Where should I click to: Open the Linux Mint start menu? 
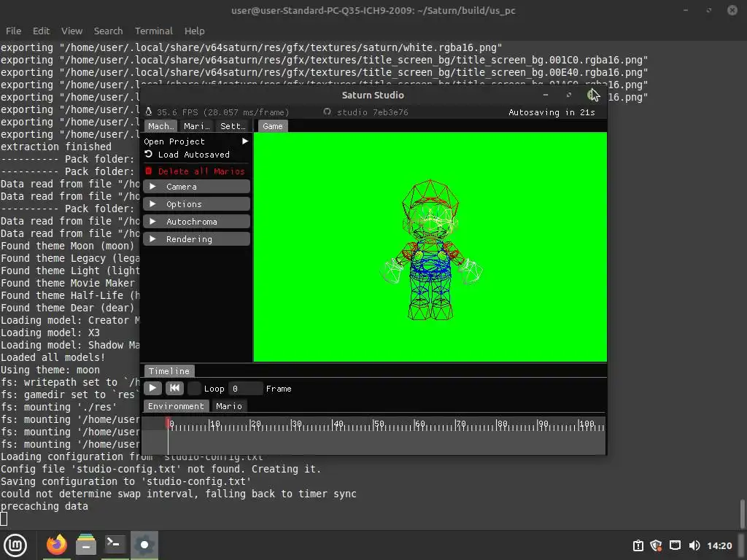(15, 545)
